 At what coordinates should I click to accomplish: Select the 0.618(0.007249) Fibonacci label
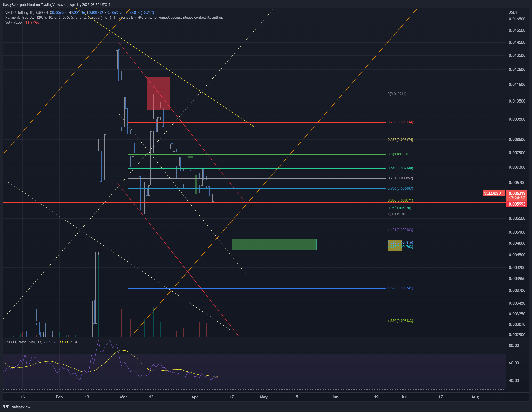pyautogui.click(x=400, y=168)
